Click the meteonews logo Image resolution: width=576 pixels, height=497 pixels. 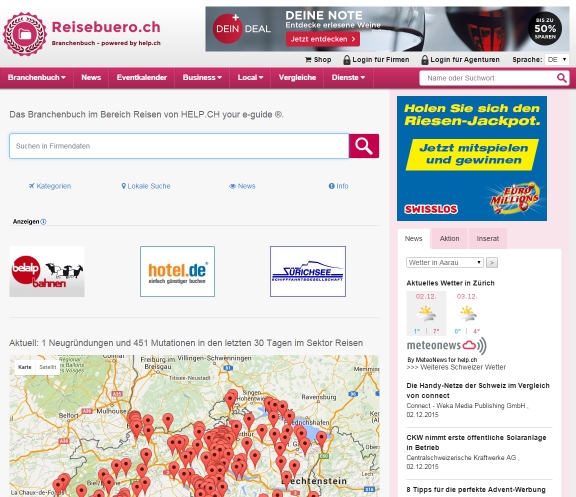point(446,345)
